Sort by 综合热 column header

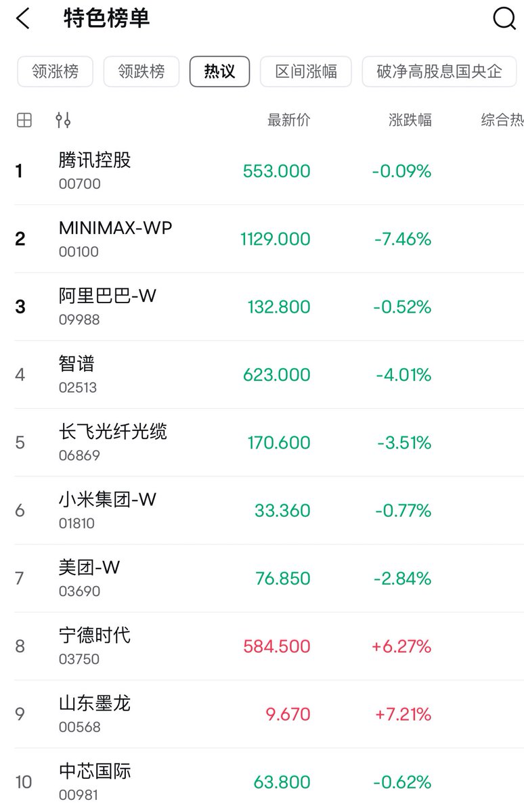tap(502, 120)
